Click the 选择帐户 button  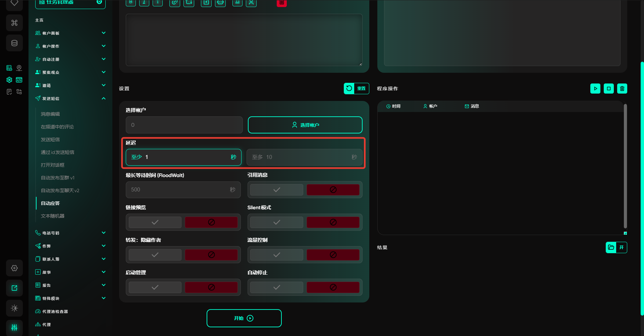coord(305,125)
